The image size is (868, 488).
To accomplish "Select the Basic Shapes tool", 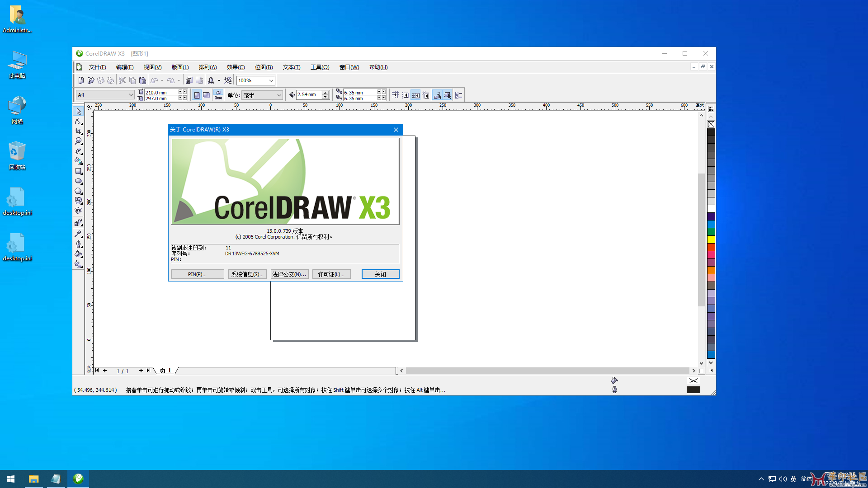I will 78,201.
